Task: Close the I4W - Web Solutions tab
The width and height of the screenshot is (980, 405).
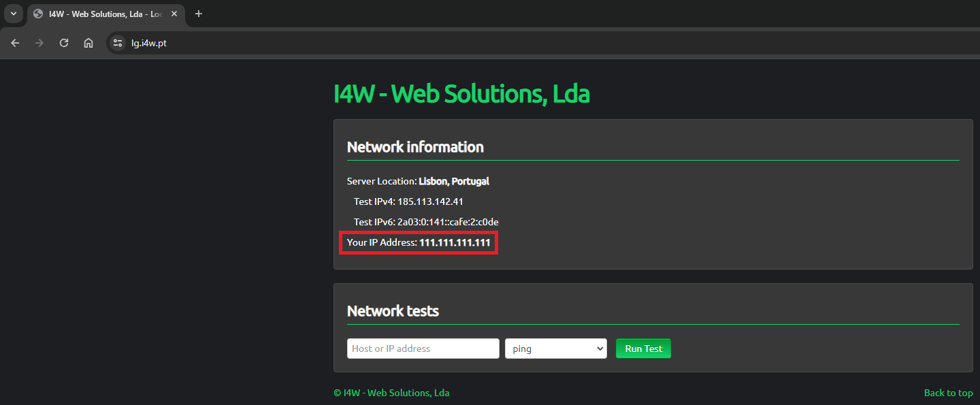Action: 174,14
